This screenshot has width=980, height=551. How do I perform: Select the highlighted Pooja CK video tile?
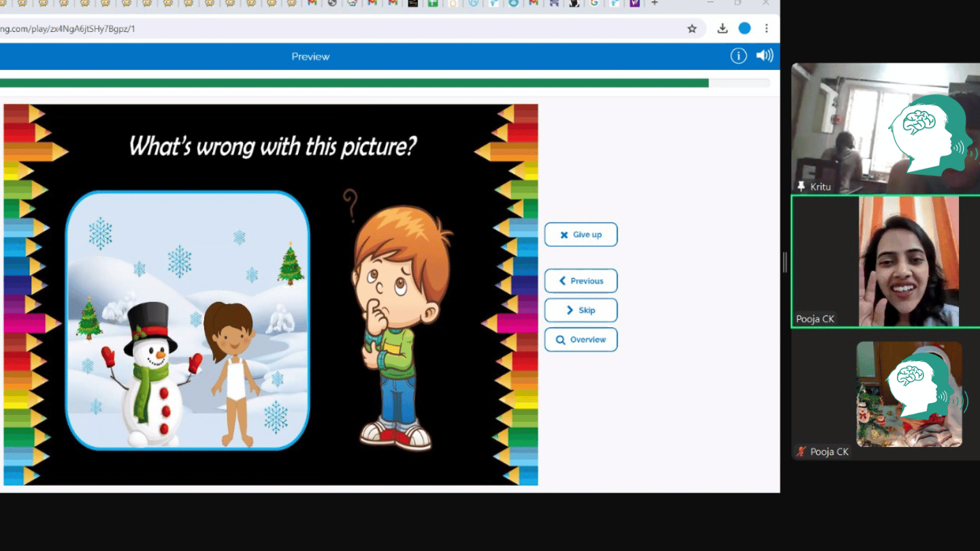coord(885,261)
